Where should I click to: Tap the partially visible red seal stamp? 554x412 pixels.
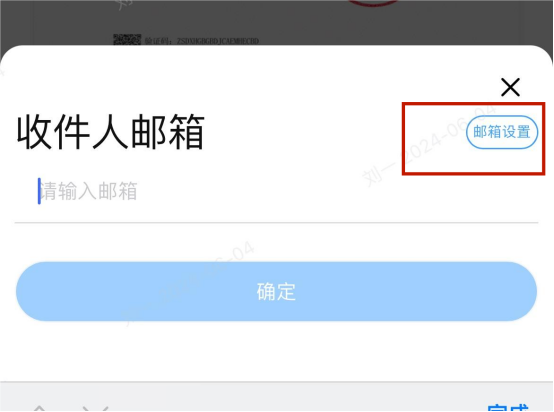(x=373, y=3)
